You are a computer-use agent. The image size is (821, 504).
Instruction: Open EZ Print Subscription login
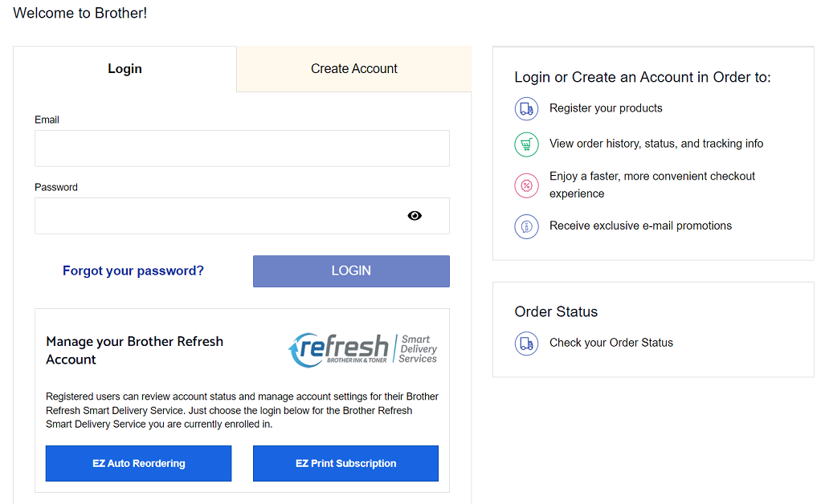tap(345, 464)
